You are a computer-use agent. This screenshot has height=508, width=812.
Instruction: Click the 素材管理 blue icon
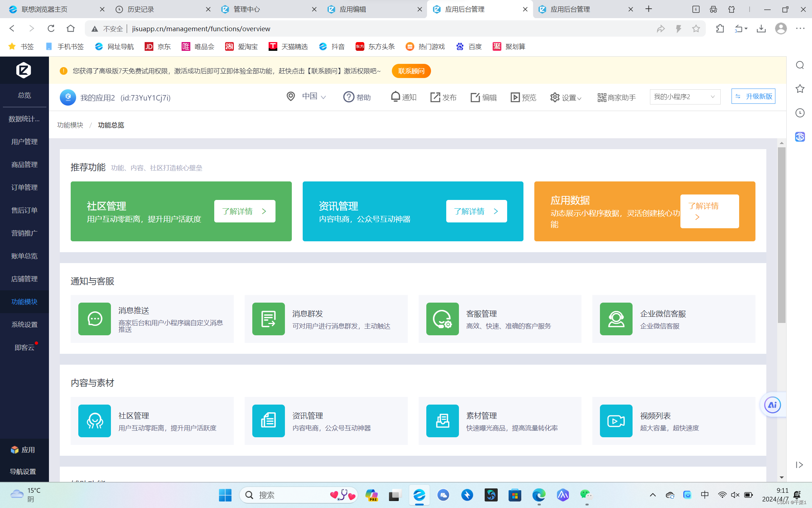pyautogui.click(x=442, y=421)
